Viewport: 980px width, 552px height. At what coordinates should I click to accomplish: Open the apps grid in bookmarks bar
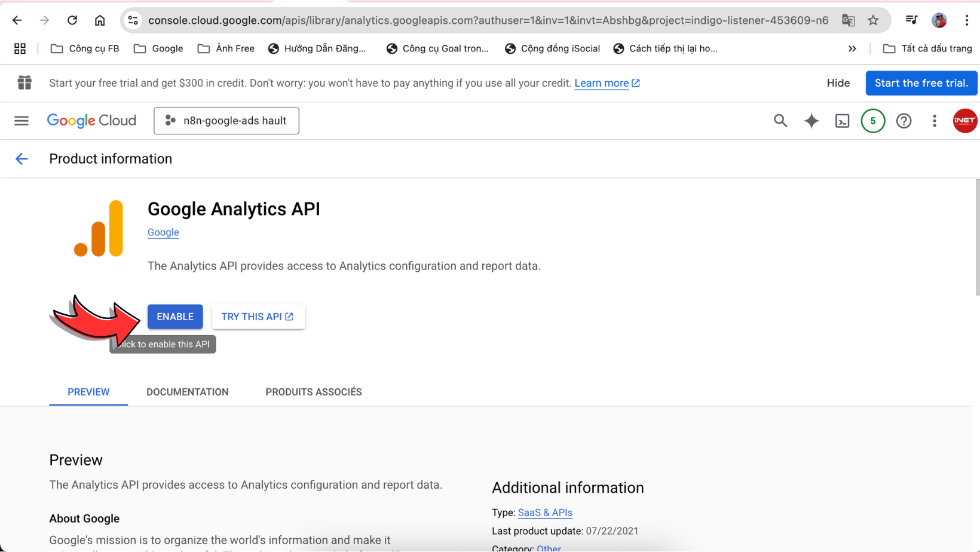tap(20, 48)
